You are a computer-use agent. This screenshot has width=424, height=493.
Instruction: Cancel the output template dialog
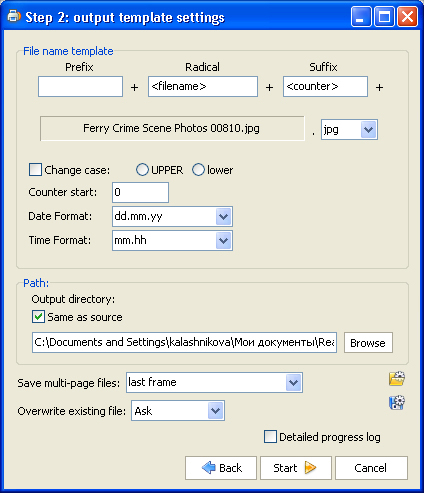pos(371,468)
